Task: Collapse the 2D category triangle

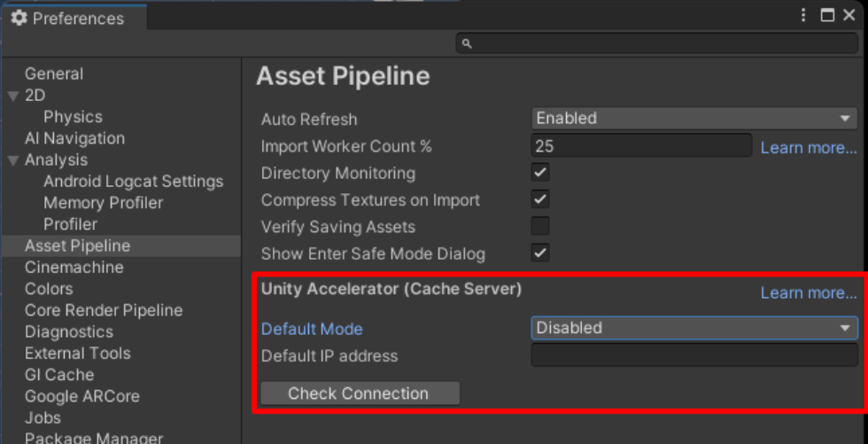Action: pyautogui.click(x=13, y=97)
